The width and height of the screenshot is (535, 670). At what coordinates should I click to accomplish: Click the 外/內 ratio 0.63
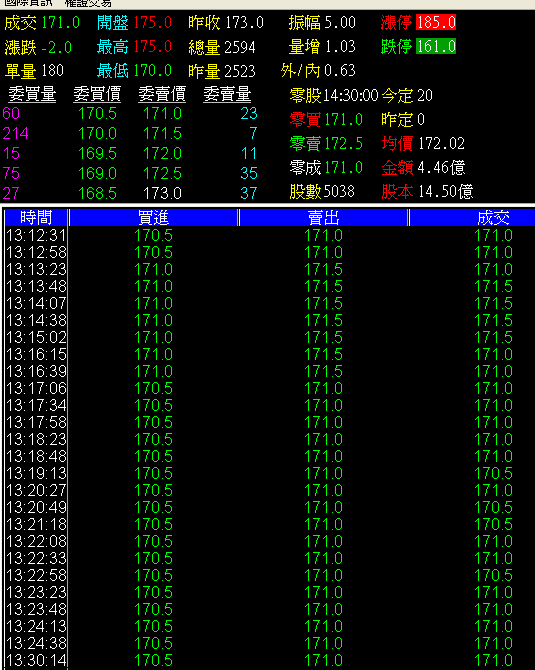click(340, 70)
